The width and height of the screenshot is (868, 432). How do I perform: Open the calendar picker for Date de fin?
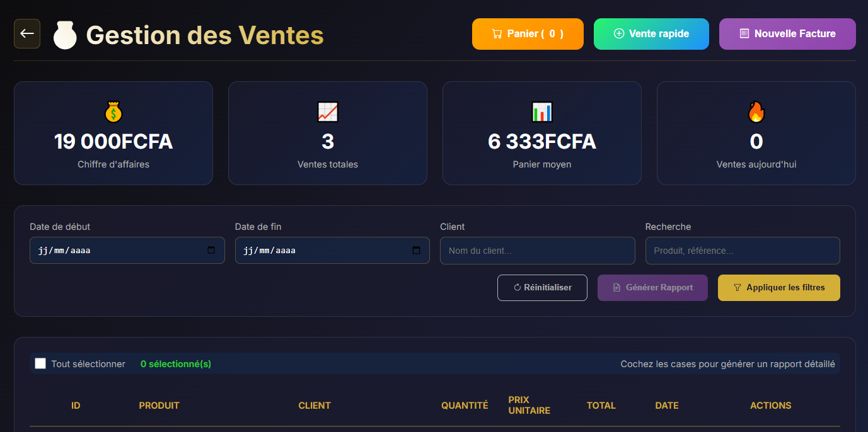tap(416, 250)
